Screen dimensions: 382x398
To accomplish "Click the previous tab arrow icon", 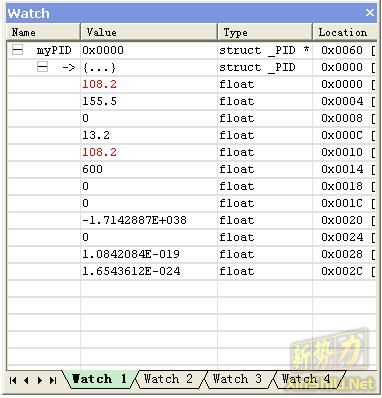I will point(26,380).
